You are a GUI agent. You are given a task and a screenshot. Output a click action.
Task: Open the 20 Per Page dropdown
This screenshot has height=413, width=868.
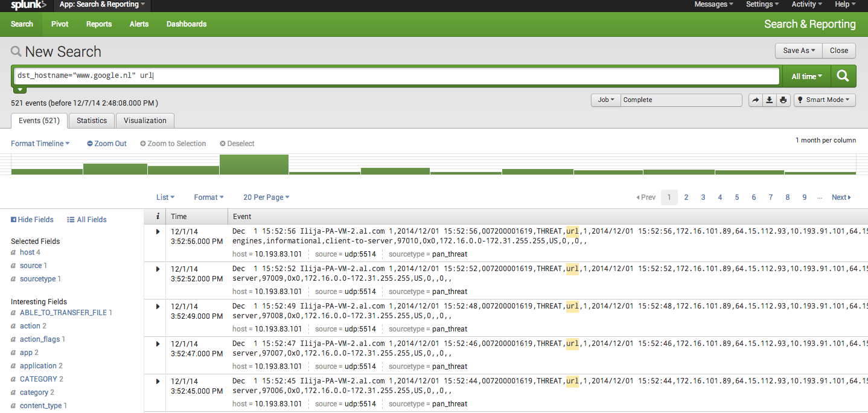pos(266,197)
